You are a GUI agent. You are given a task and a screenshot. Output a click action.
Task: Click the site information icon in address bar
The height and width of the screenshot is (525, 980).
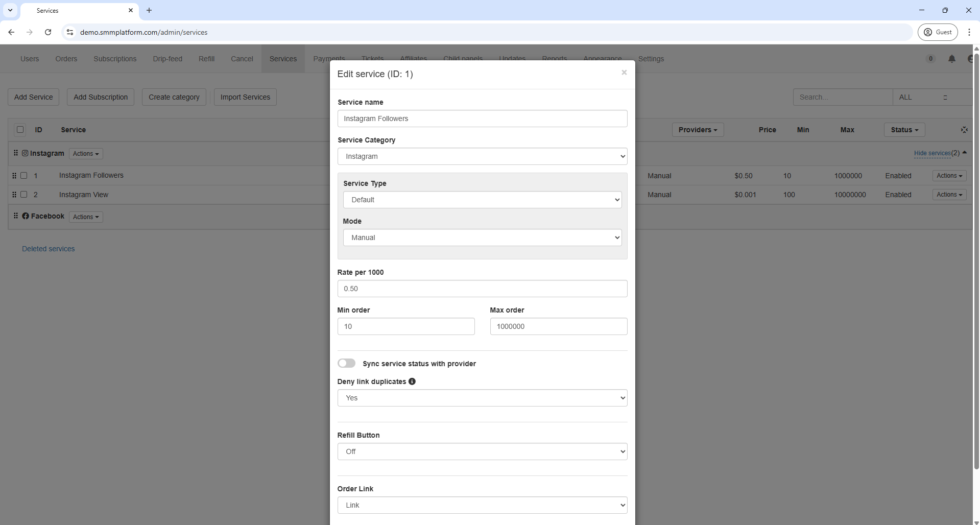[x=70, y=32]
